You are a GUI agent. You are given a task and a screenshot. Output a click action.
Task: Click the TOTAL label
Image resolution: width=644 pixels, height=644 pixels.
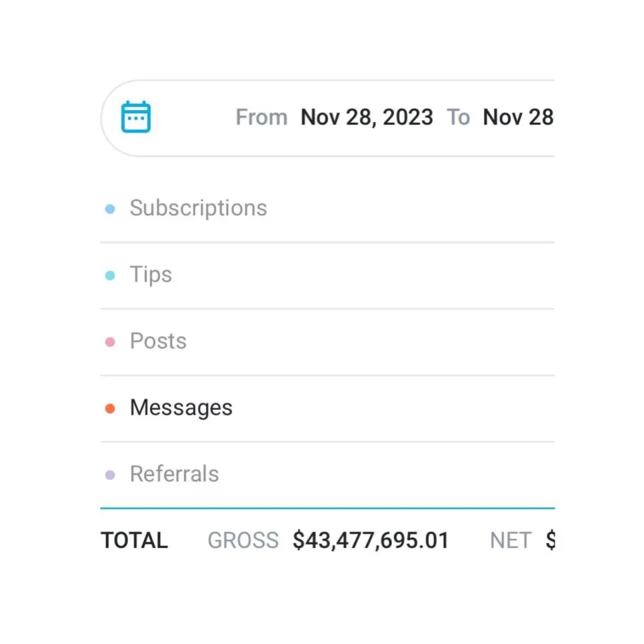pyautogui.click(x=134, y=541)
